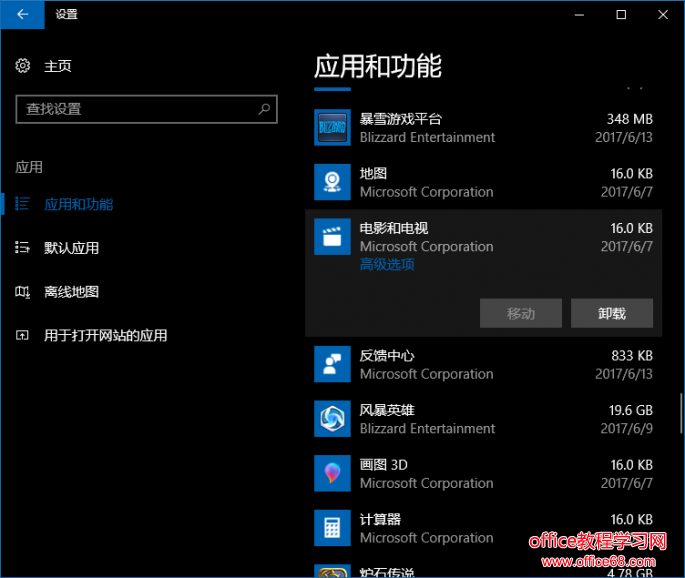Click the 画图 3D app icon
685x578 pixels.
click(332, 473)
